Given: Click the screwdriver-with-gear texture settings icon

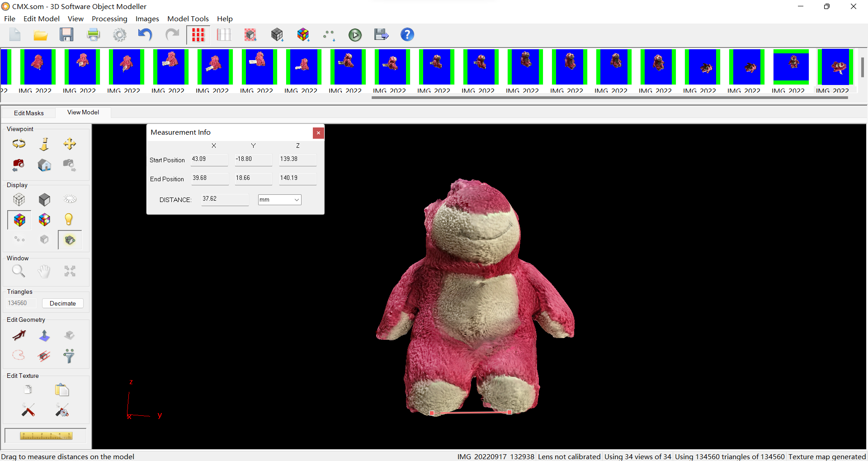Looking at the screenshot, I should pyautogui.click(x=62, y=410).
